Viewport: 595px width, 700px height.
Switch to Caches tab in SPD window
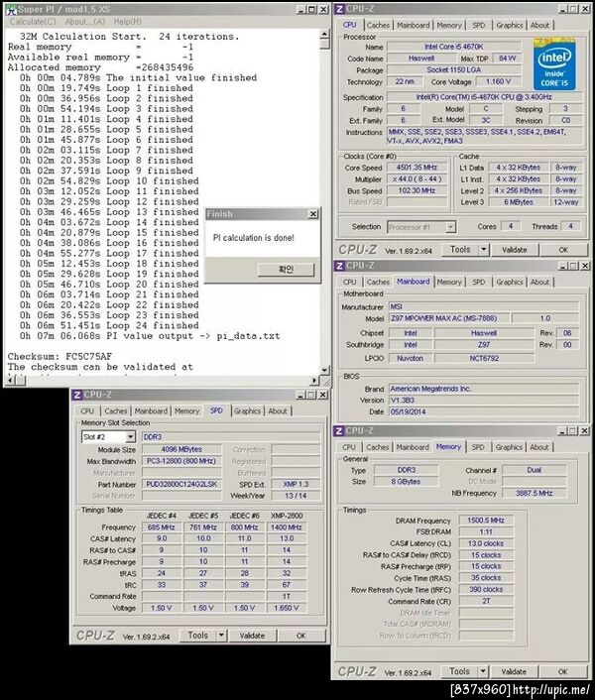[116, 411]
